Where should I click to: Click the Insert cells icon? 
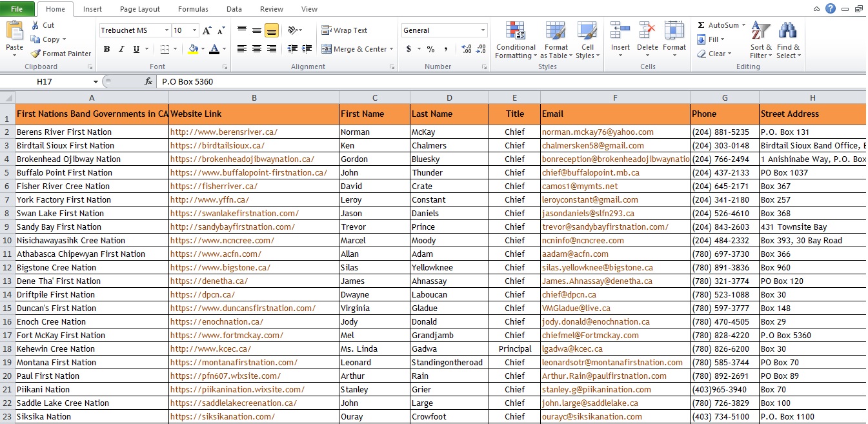coord(620,30)
